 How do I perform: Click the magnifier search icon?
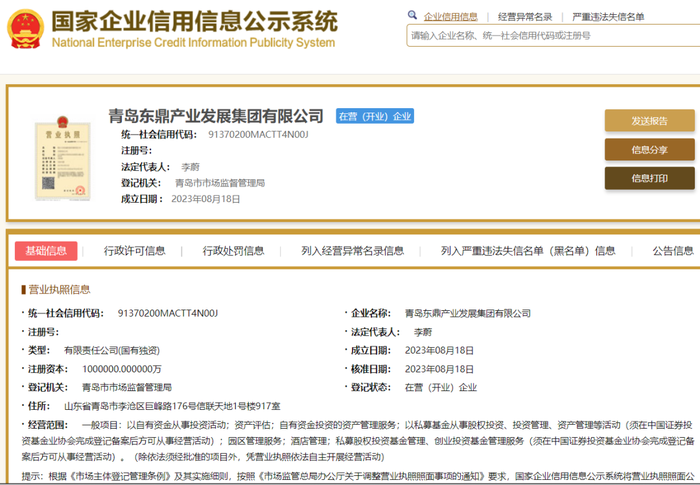click(412, 15)
